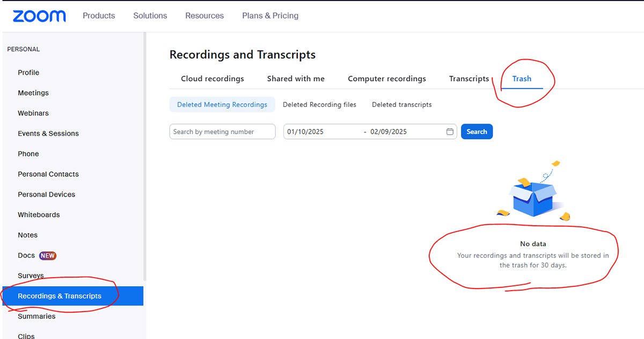
Task: Click the 30 days trash retention notice
Action: pos(533,261)
